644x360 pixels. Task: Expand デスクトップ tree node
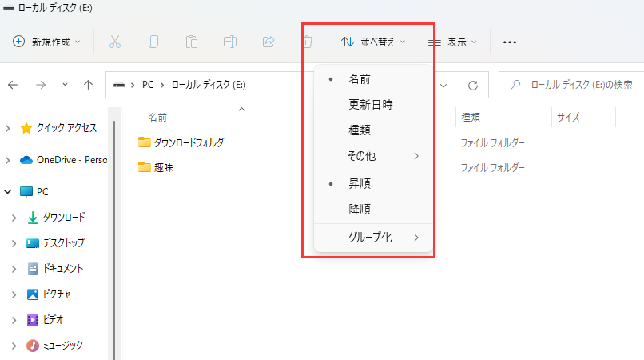tap(14, 243)
